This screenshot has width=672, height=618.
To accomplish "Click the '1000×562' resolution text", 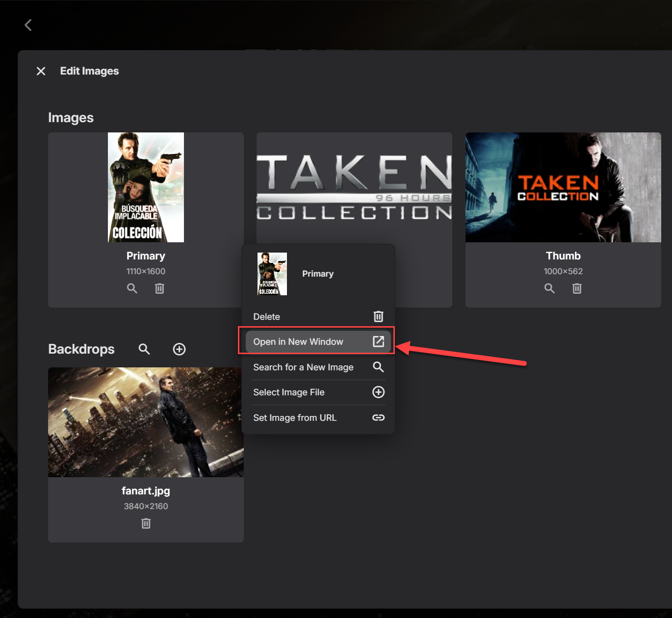I will 563,271.
